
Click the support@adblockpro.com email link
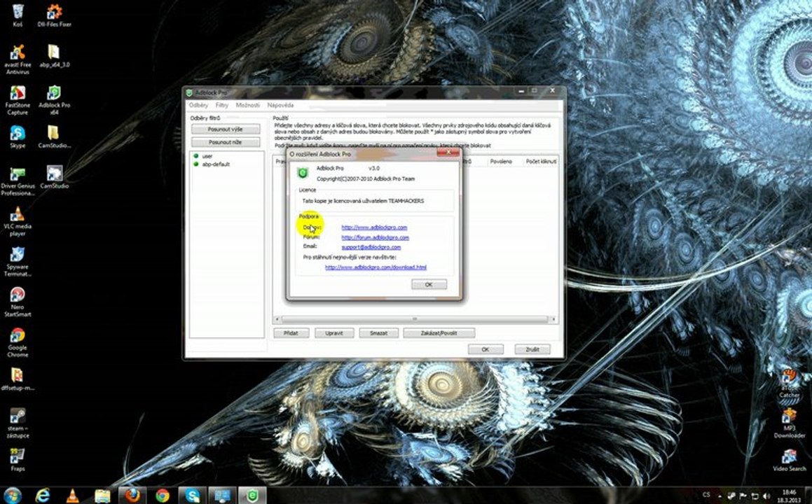pyautogui.click(x=371, y=247)
